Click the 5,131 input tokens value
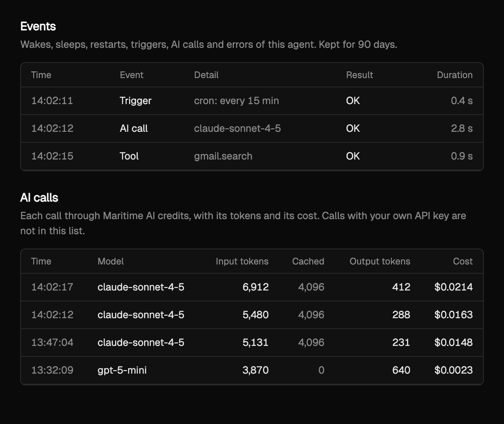Image resolution: width=504 pixels, height=424 pixels. click(x=255, y=343)
